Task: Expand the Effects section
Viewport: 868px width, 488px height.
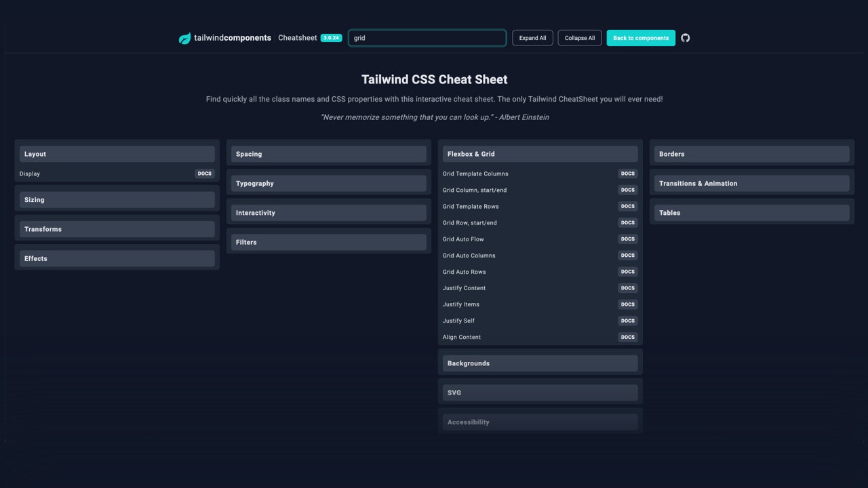Action: pos(117,258)
